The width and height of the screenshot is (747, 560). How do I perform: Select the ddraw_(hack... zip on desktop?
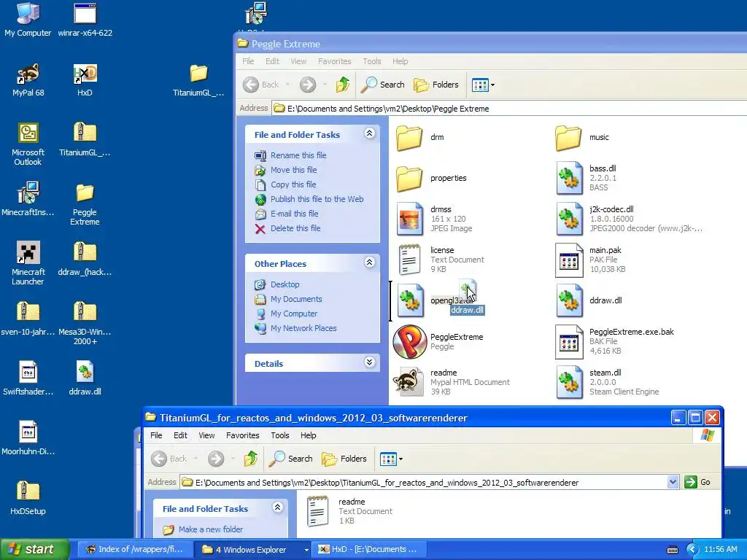[85, 259]
